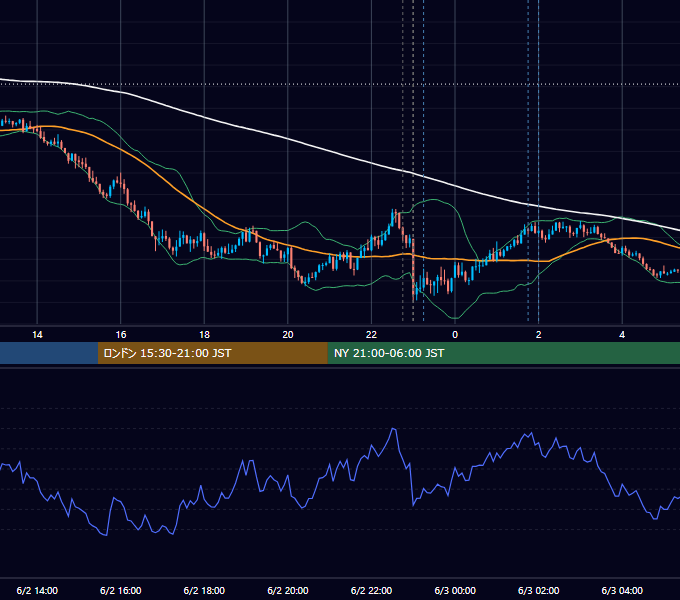Click the '4' hour label on price chart axis
680x600 pixels.
[622, 335]
